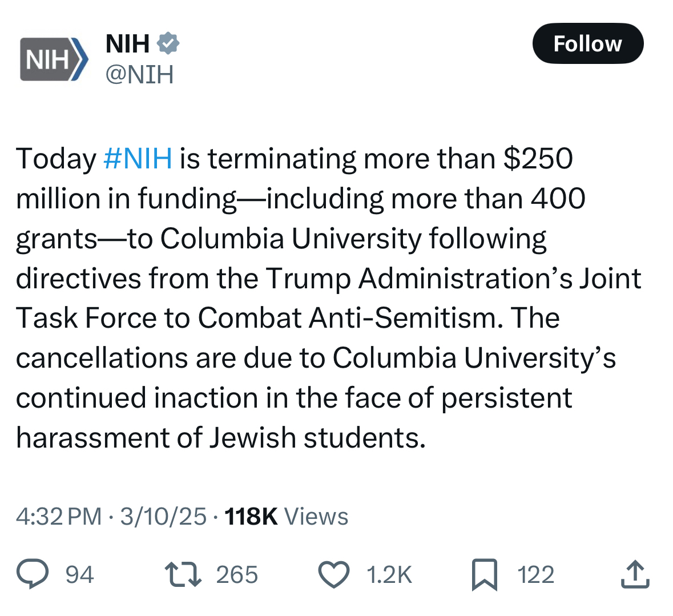Like the post with the heart icon
673x616 pixels.
pyautogui.click(x=333, y=574)
